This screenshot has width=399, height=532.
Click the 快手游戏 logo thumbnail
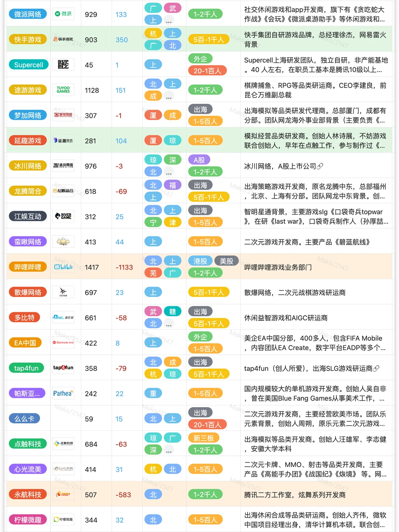click(x=63, y=39)
